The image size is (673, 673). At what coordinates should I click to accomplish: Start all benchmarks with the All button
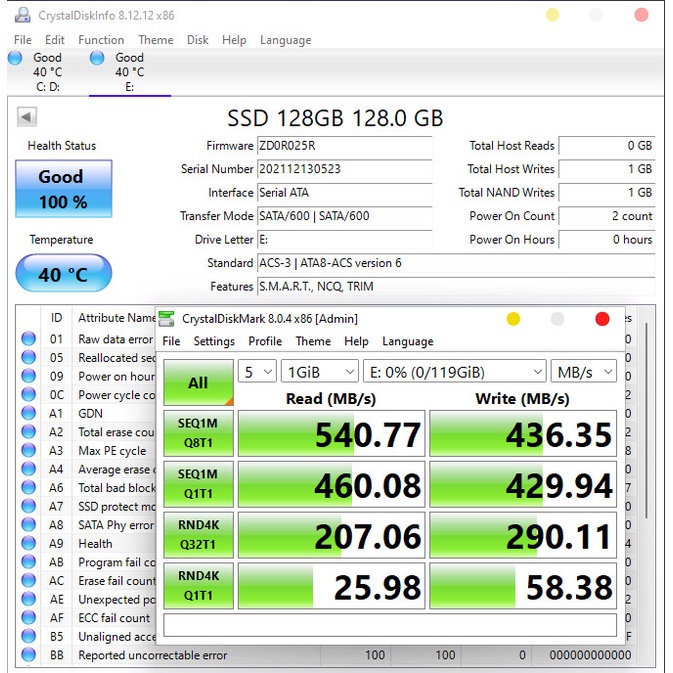(x=198, y=382)
